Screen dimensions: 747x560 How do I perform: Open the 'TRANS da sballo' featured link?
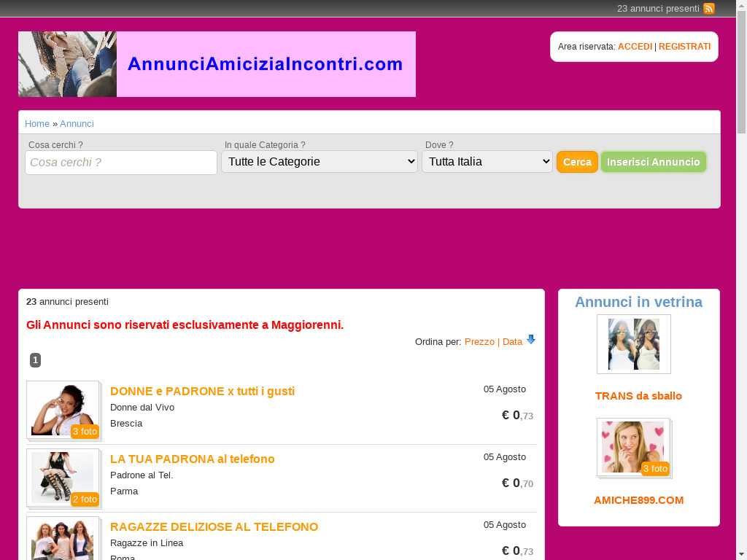tap(638, 396)
